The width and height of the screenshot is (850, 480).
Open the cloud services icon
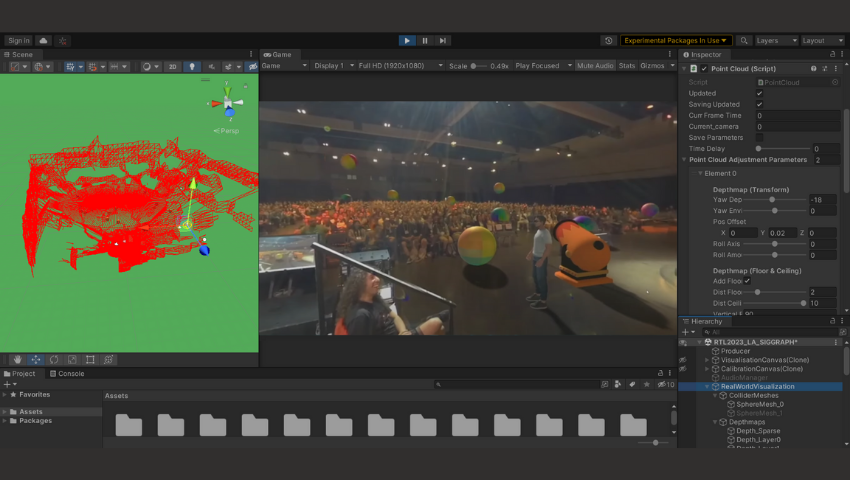(x=43, y=41)
